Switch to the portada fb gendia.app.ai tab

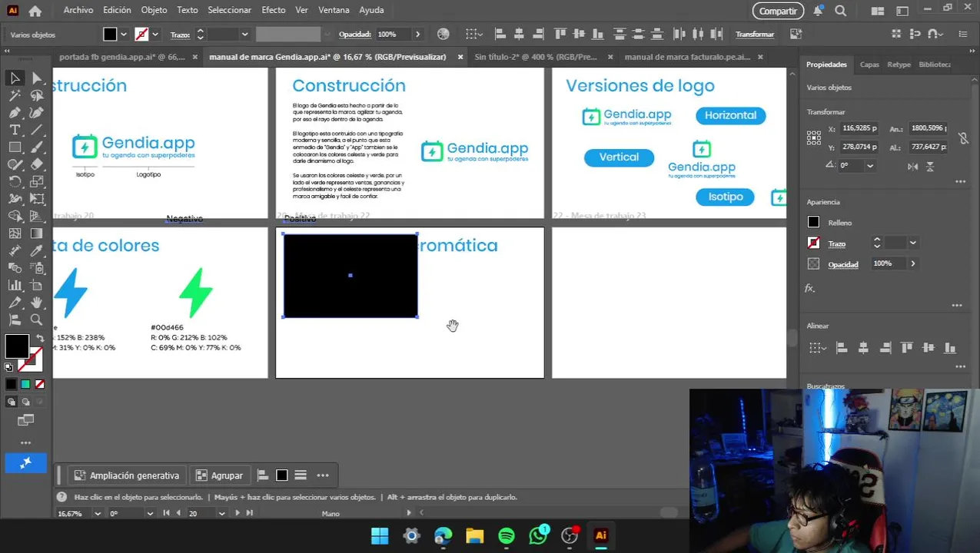click(x=122, y=57)
